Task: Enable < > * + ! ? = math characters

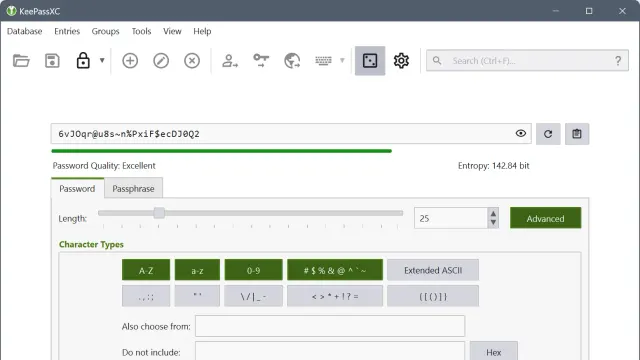Action: pyautogui.click(x=335, y=296)
